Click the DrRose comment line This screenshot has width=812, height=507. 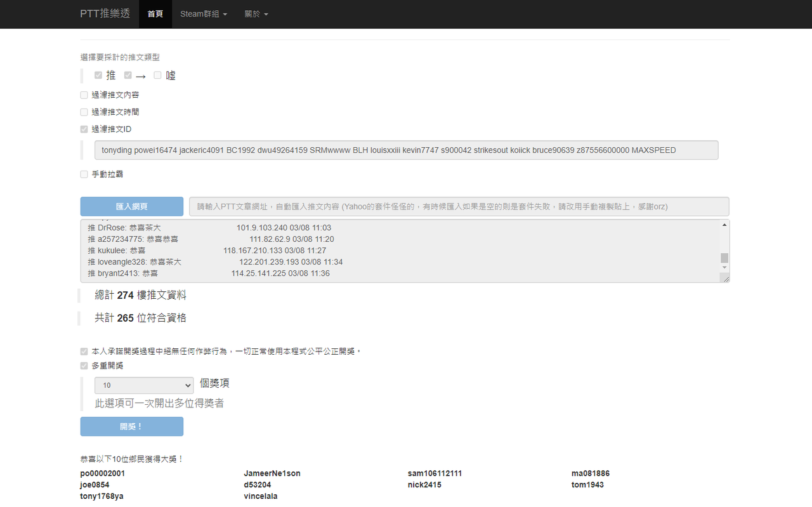coord(209,228)
